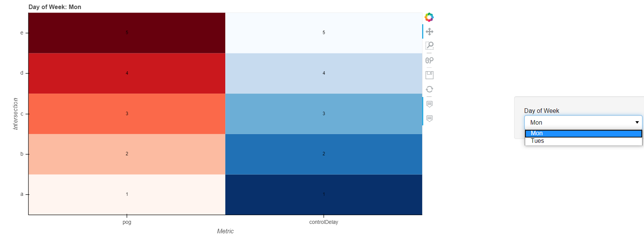Click the Day of Week: Mon title
Image resolution: width=644 pixels, height=239 pixels.
pyautogui.click(x=55, y=7)
